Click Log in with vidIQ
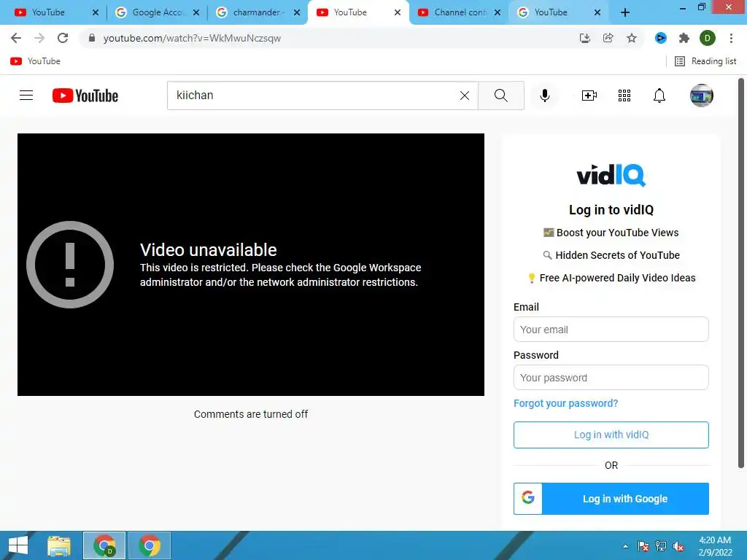The width and height of the screenshot is (747, 560). (611, 435)
